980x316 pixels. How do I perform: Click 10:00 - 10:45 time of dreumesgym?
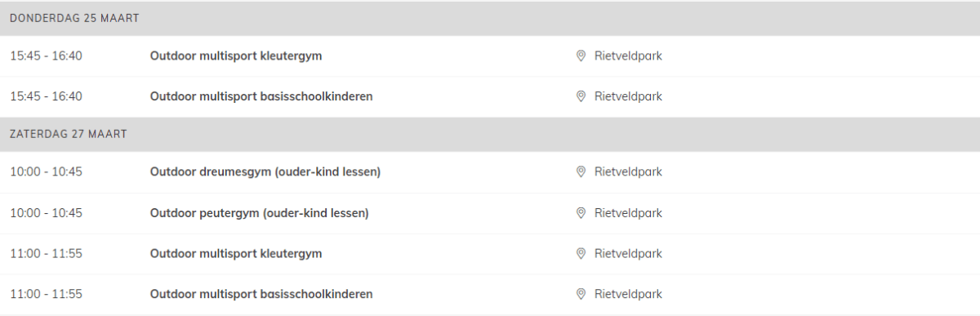pos(46,172)
